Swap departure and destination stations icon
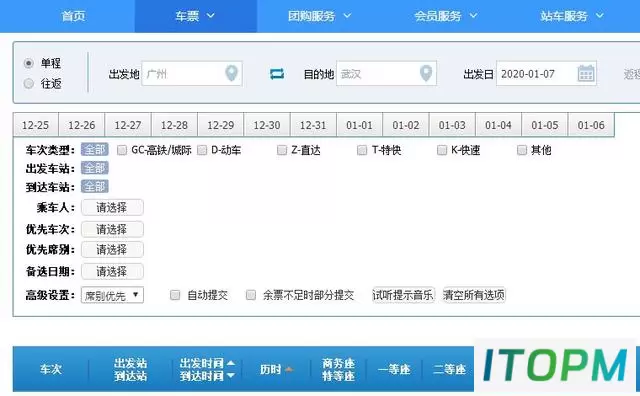Image resolution: width=640 pixels, height=396 pixels. tap(277, 74)
